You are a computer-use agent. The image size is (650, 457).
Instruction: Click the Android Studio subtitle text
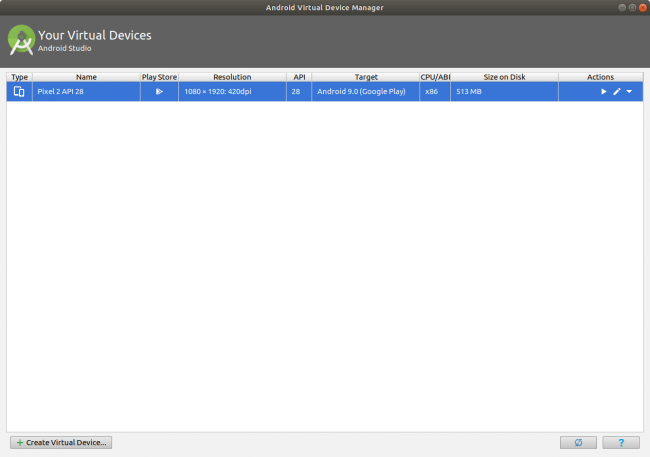[65, 49]
